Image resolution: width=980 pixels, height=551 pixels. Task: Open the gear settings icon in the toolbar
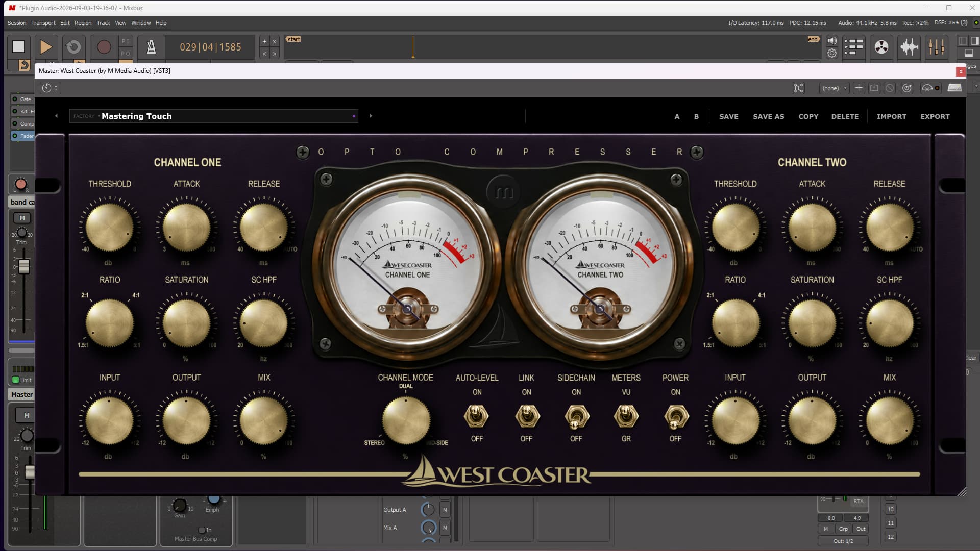(832, 53)
